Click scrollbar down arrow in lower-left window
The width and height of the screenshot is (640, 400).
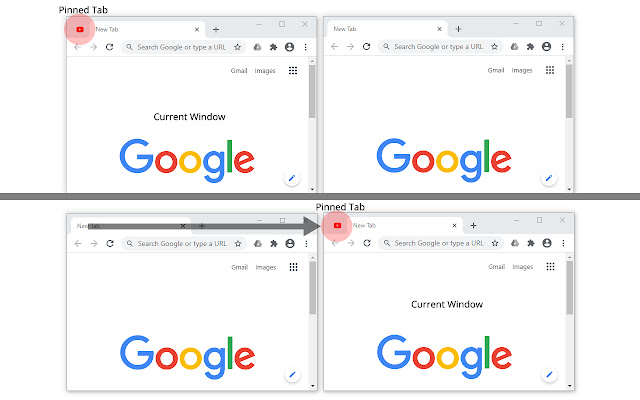tap(313, 386)
